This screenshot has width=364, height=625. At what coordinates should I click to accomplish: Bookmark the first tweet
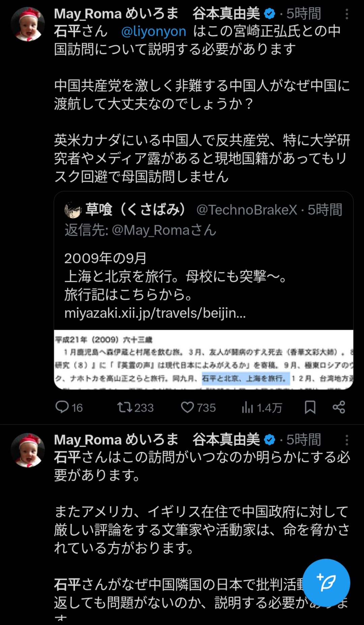(x=310, y=407)
